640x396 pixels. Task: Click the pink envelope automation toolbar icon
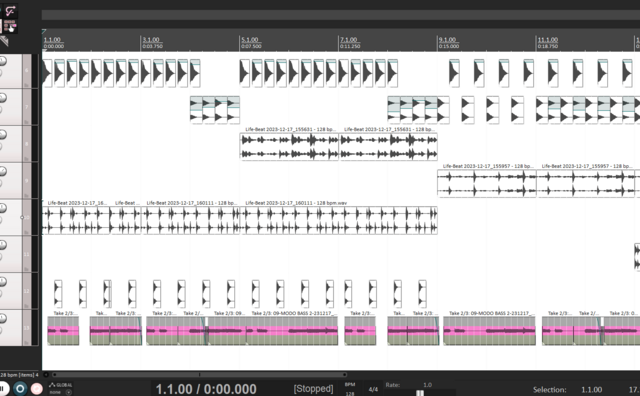click(10, 10)
